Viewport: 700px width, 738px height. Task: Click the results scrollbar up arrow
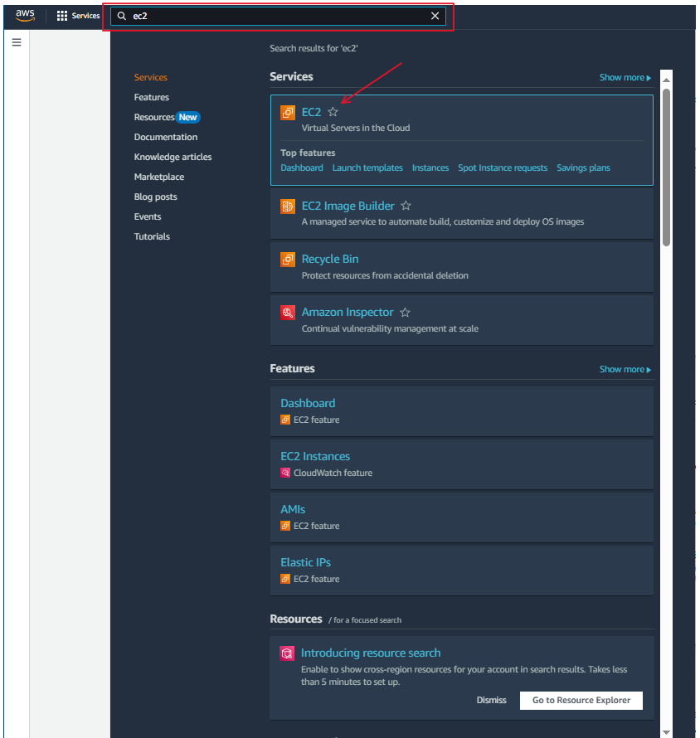click(x=666, y=80)
